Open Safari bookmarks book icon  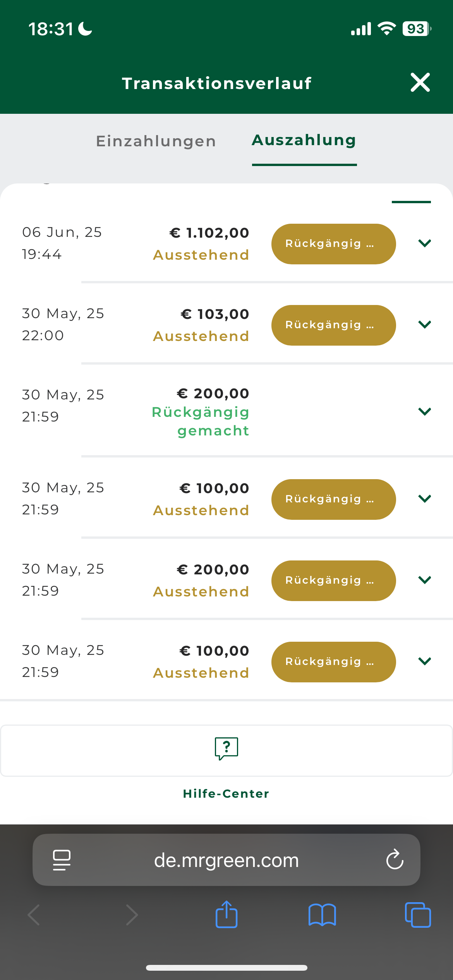point(322,915)
